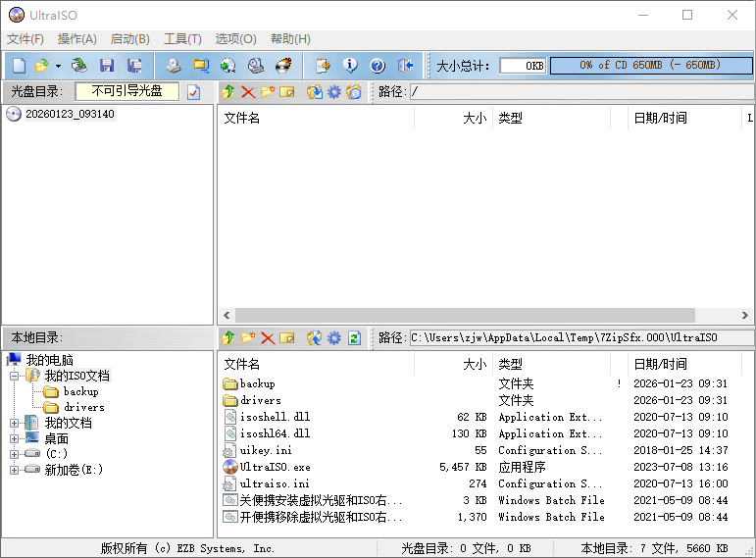Screen dimensions: 756x558
Task: Click the bootable disc checkmark document icon
Action: tap(194, 91)
